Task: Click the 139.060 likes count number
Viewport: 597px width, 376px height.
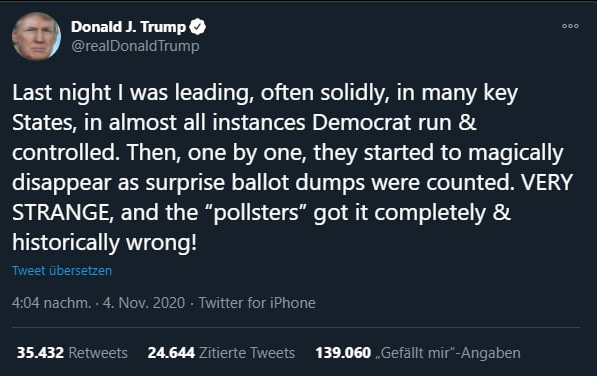Action: (343, 353)
